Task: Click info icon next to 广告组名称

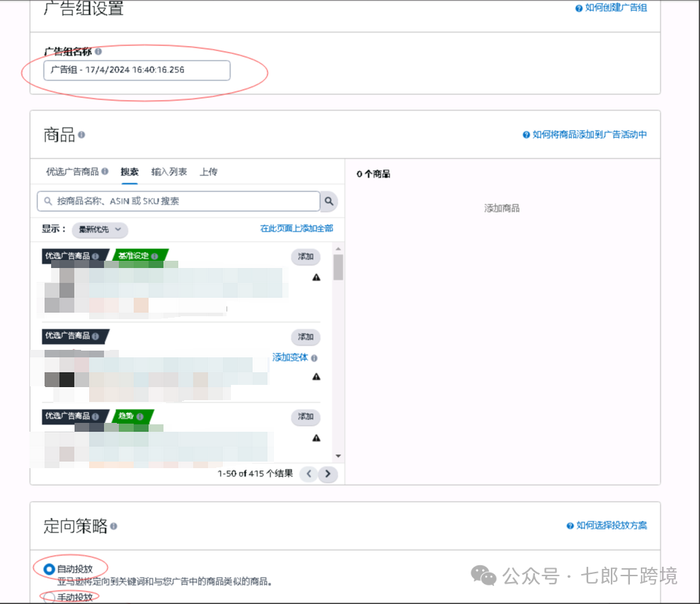Action: [98, 51]
